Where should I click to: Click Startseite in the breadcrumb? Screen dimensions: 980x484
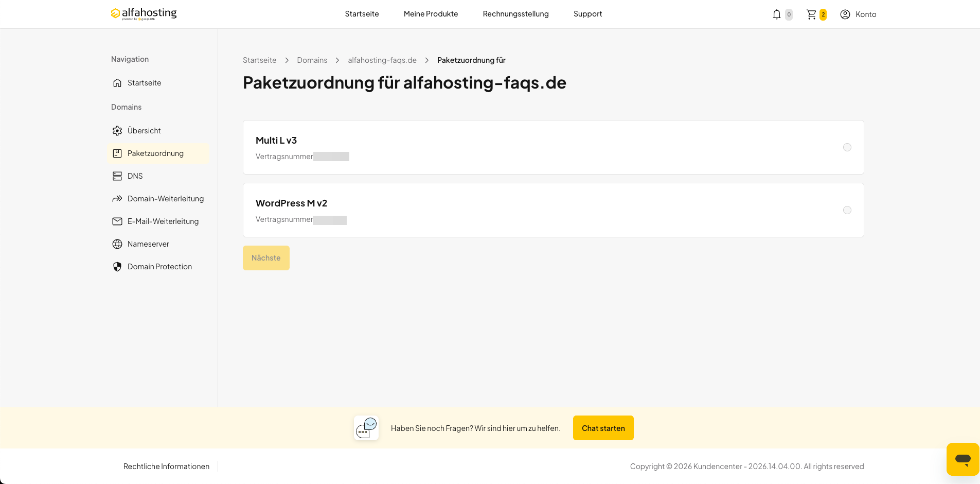[259, 60]
